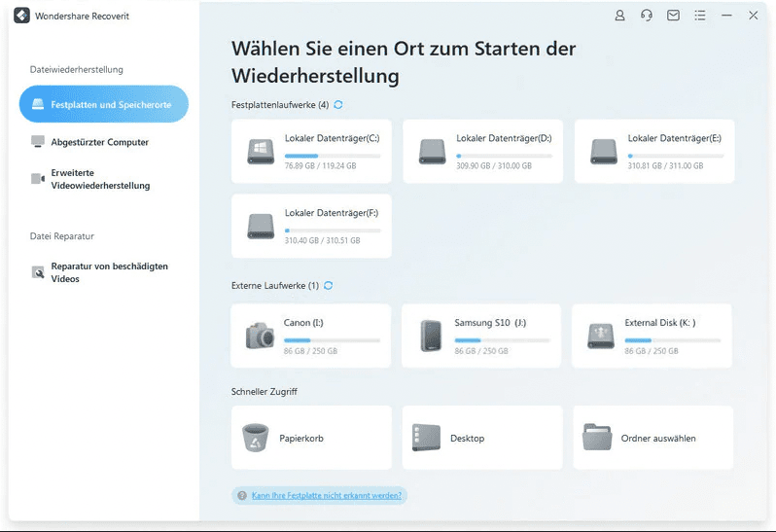Screen dimensions: 776x532
Task: Select the Samsung S10 (J:) device
Action: click(481, 336)
